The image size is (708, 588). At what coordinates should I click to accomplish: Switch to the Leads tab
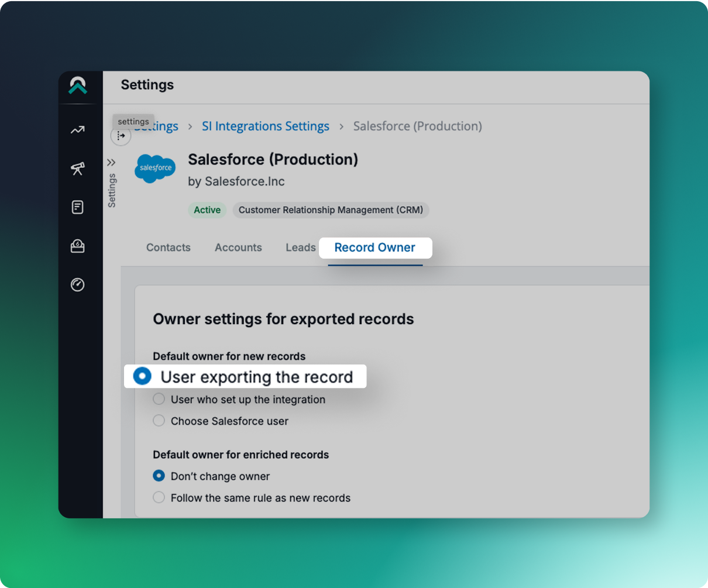coord(301,247)
